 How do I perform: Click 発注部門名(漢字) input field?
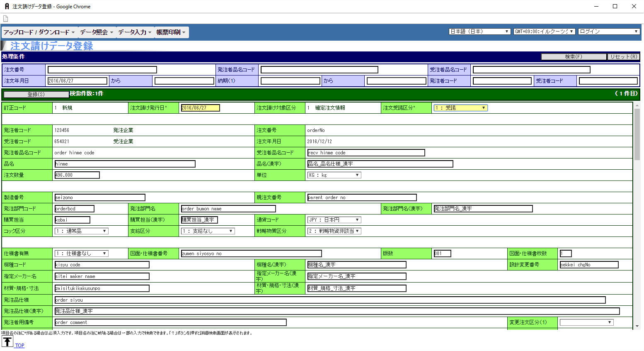[483, 209]
